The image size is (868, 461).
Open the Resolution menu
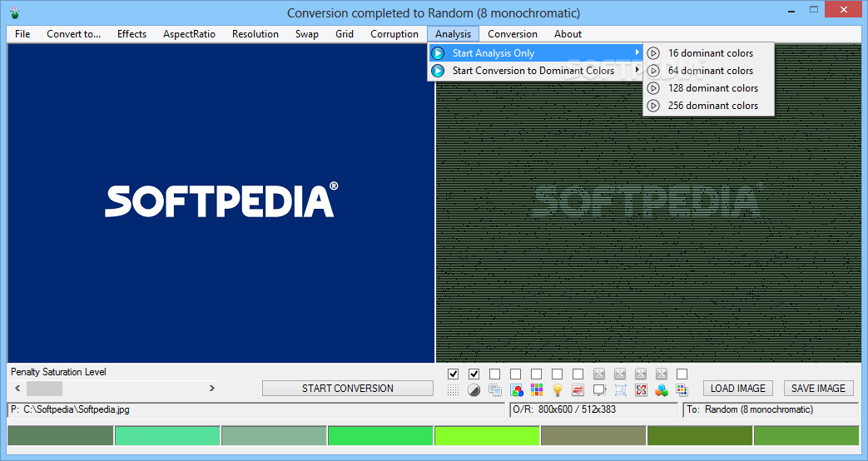[255, 34]
